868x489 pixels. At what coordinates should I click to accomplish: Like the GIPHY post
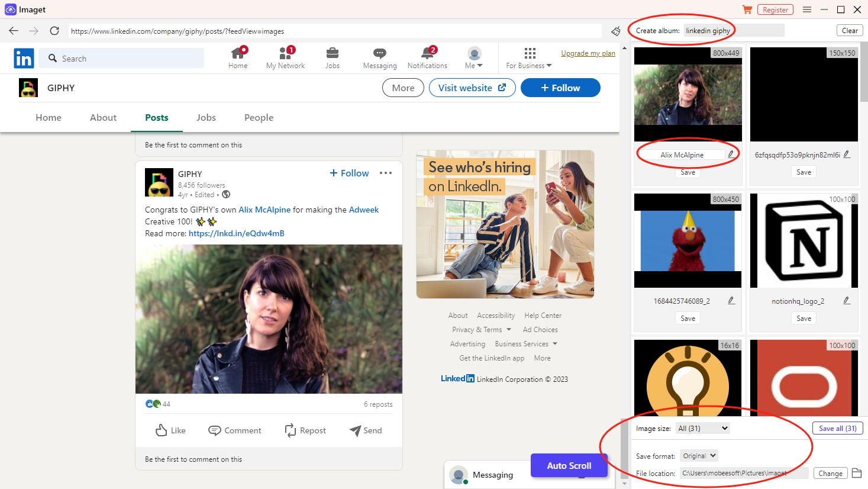coord(170,430)
